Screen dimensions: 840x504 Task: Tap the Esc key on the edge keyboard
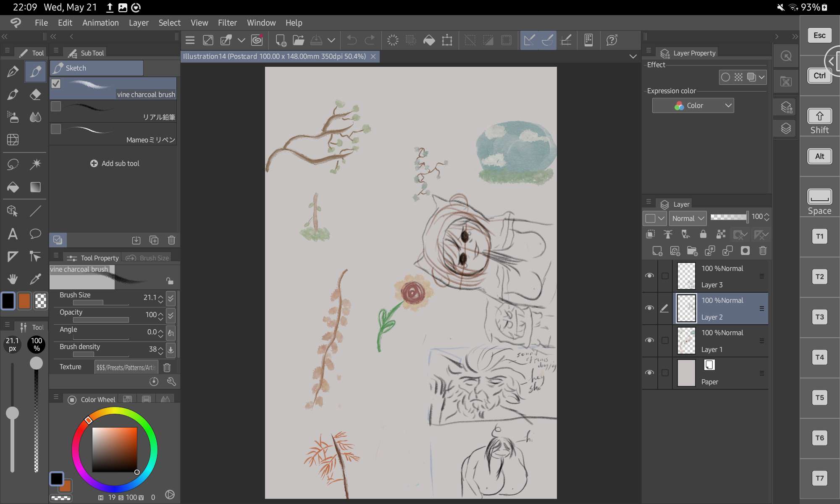pos(819,35)
